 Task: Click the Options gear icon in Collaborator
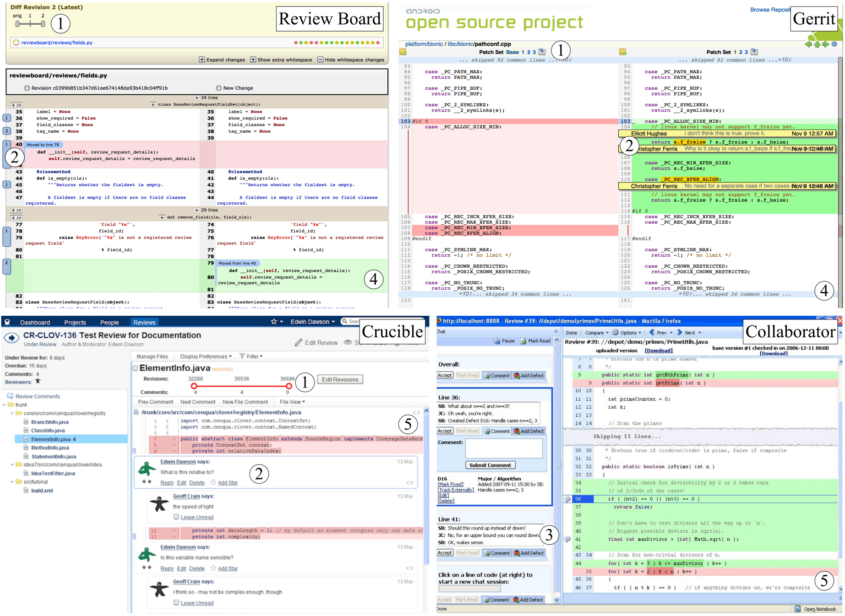(615, 333)
